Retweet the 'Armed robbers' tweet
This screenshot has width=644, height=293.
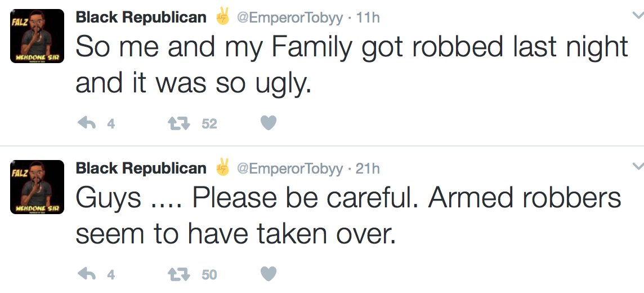pos(178,274)
